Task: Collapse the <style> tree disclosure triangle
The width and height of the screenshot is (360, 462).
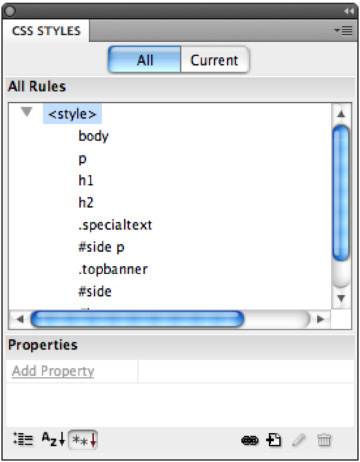Action: (x=27, y=112)
